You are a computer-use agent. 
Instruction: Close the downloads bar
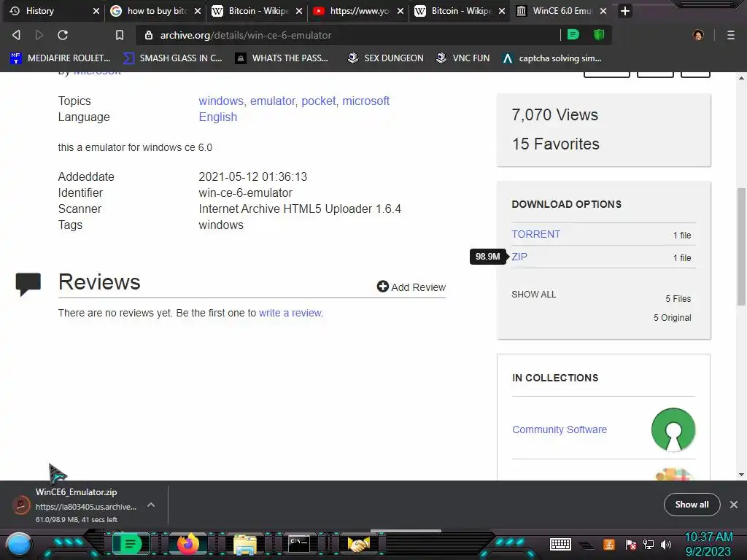[734, 505]
